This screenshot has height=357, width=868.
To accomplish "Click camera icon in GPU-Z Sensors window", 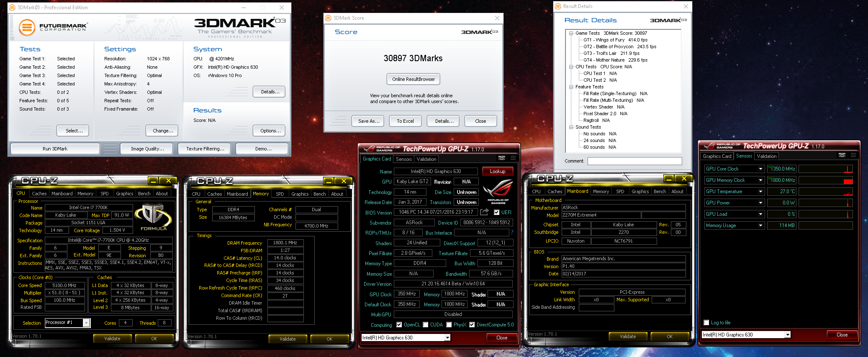I will click(x=842, y=155).
